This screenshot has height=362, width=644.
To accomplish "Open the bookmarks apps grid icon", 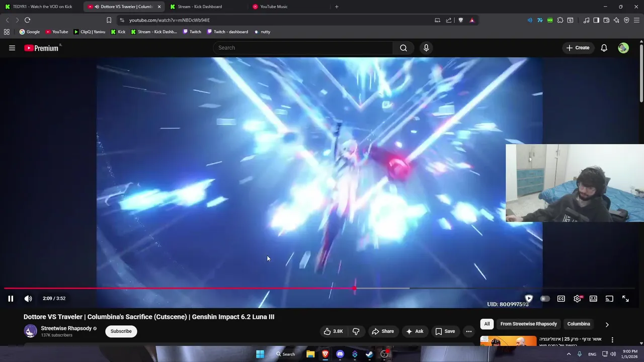I will tap(7, 32).
